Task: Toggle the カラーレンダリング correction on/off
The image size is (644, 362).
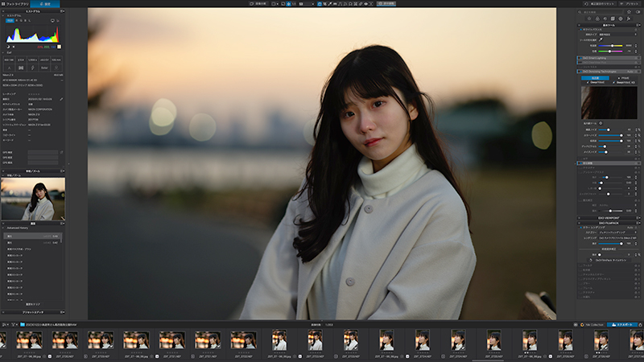Action: point(580,228)
